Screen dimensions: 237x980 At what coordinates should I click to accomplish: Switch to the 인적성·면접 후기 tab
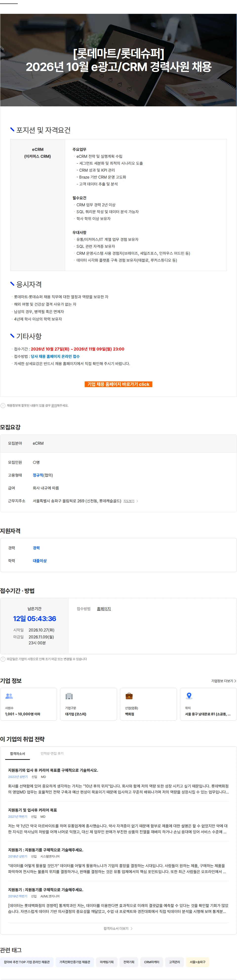point(52,754)
